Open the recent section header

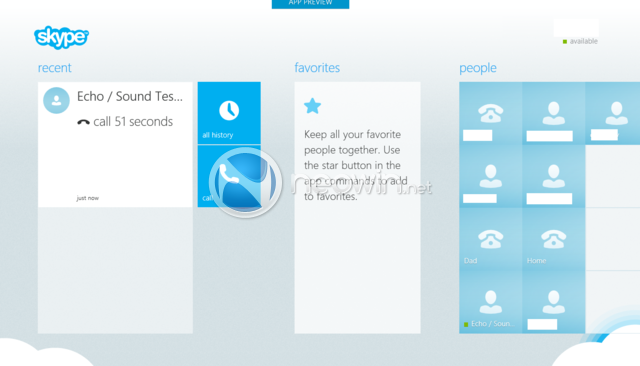(x=55, y=68)
